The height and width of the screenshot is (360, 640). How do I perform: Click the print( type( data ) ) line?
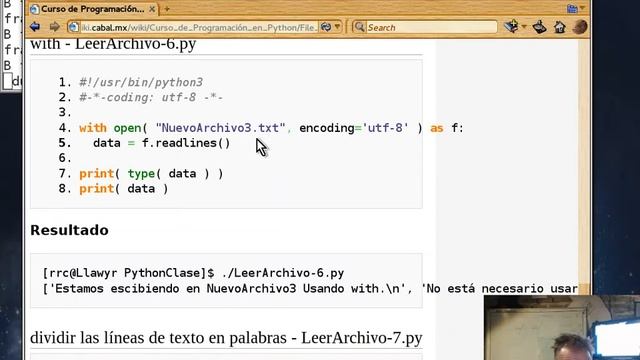tap(151, 174)
